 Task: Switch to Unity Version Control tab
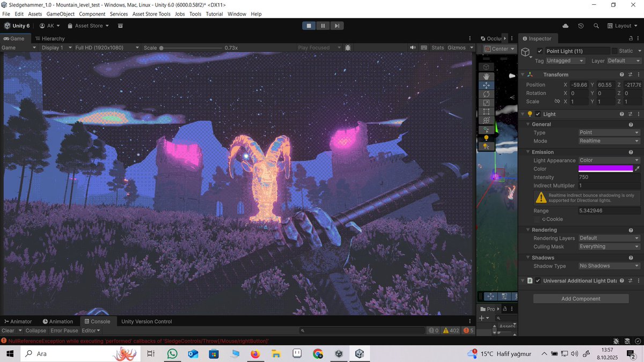click(x=147, y=322)
